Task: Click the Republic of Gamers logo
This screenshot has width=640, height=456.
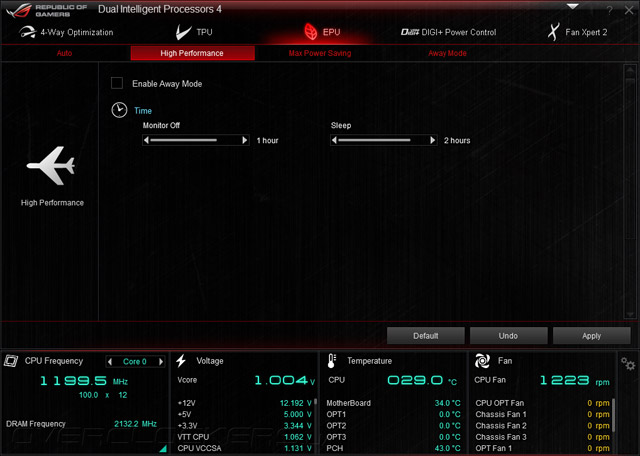Action: point(47,11)
